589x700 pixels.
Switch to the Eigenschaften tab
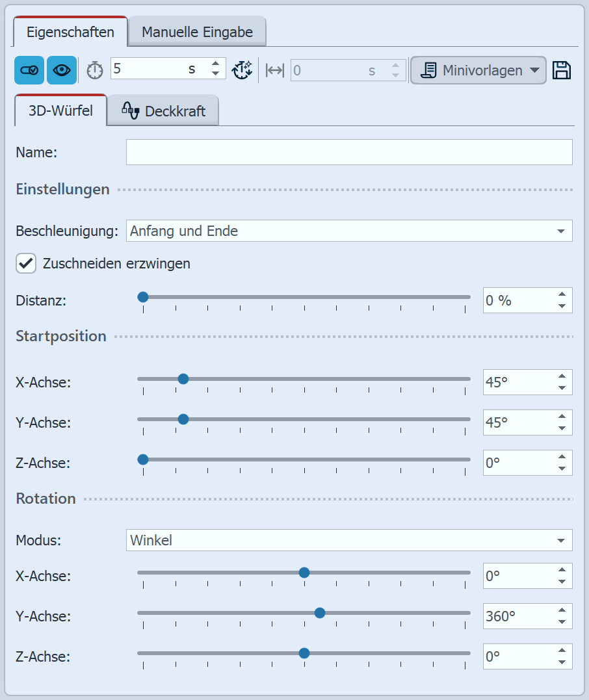point(71,32)
